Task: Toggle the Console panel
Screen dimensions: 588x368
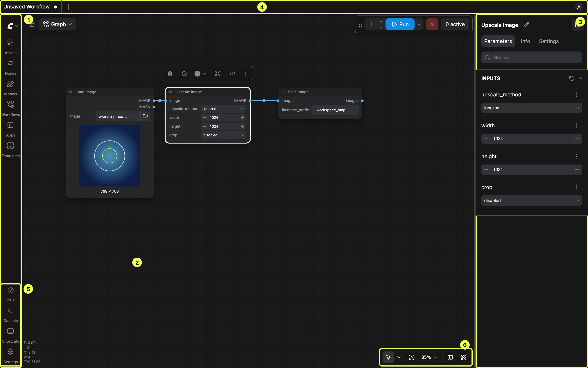Action: [10, 315]
